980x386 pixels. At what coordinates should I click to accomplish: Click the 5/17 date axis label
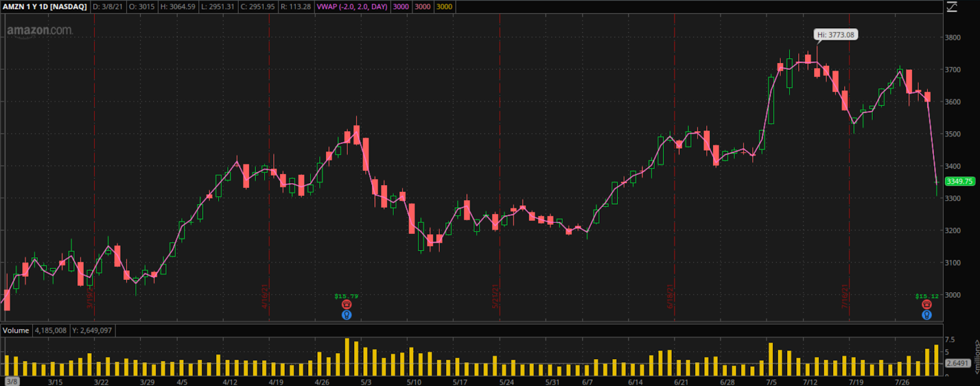pyautogui.click(x=460, y=382)
